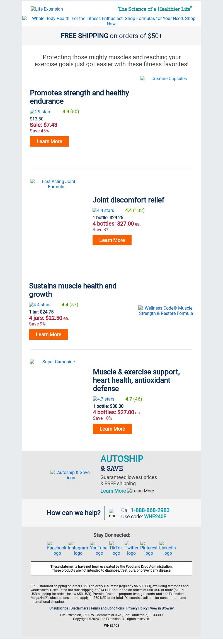Click View in Browser link

(162, 608)
